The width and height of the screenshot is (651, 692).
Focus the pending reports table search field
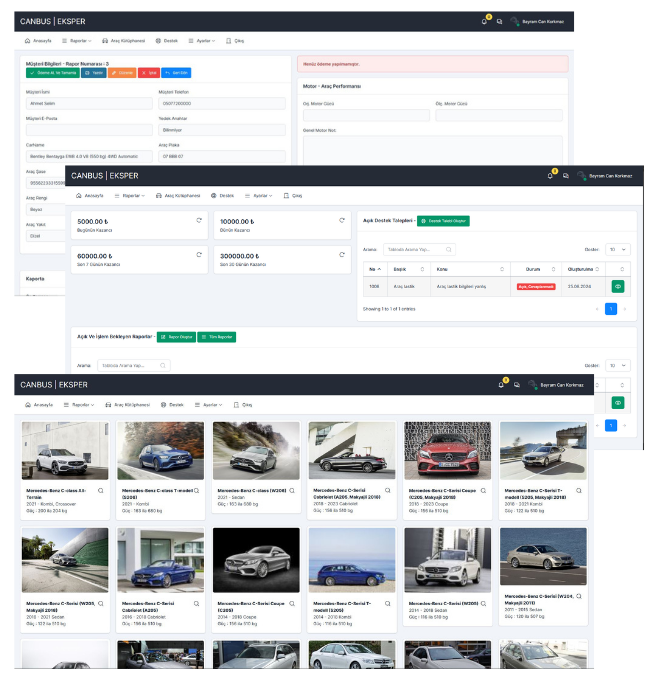134,365
